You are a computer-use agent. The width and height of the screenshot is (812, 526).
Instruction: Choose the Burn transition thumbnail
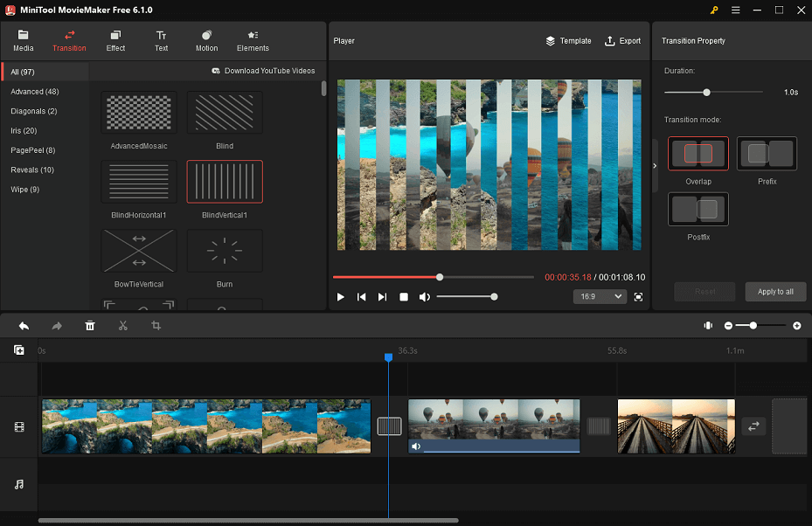tap(225, 251)
